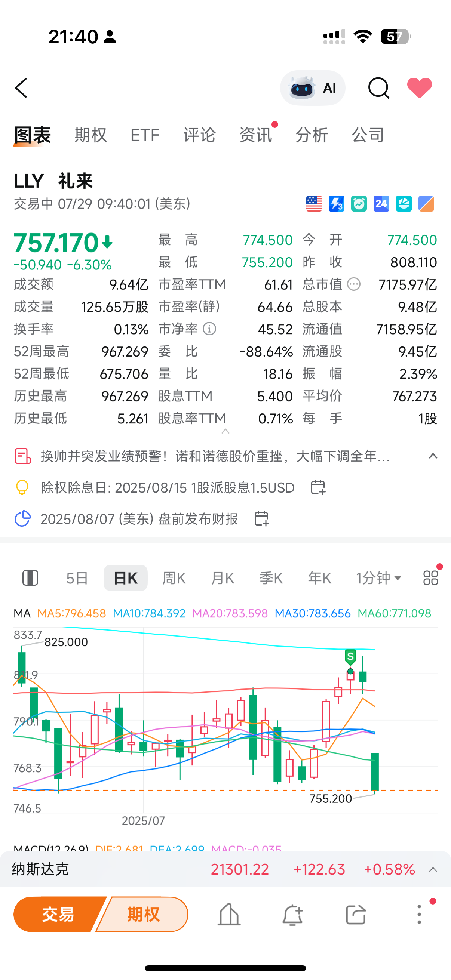Tap the 市净率 info icon
The width and height of the screenshot is (451, 980).
pos(209,329)
